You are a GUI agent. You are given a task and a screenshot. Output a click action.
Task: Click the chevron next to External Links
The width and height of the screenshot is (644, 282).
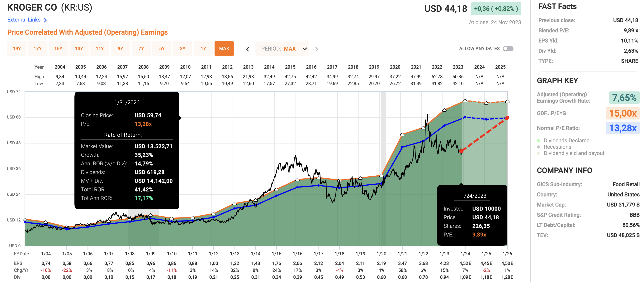(x=45, y=20)
